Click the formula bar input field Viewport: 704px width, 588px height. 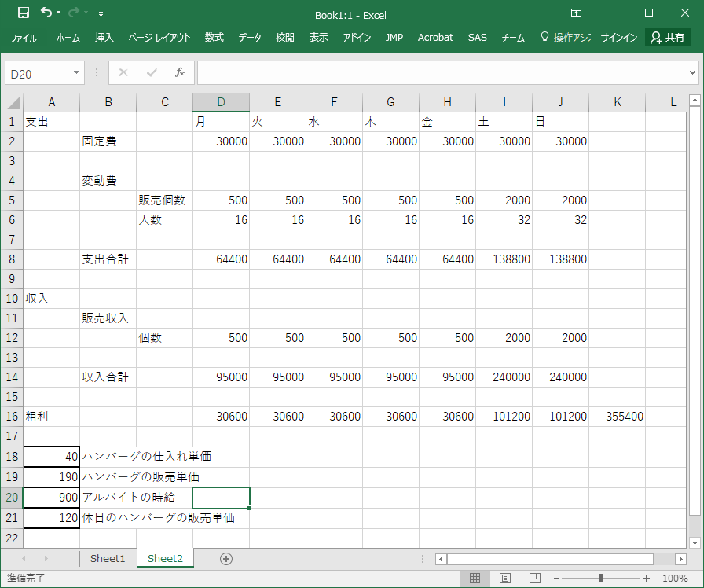(440, 73)
